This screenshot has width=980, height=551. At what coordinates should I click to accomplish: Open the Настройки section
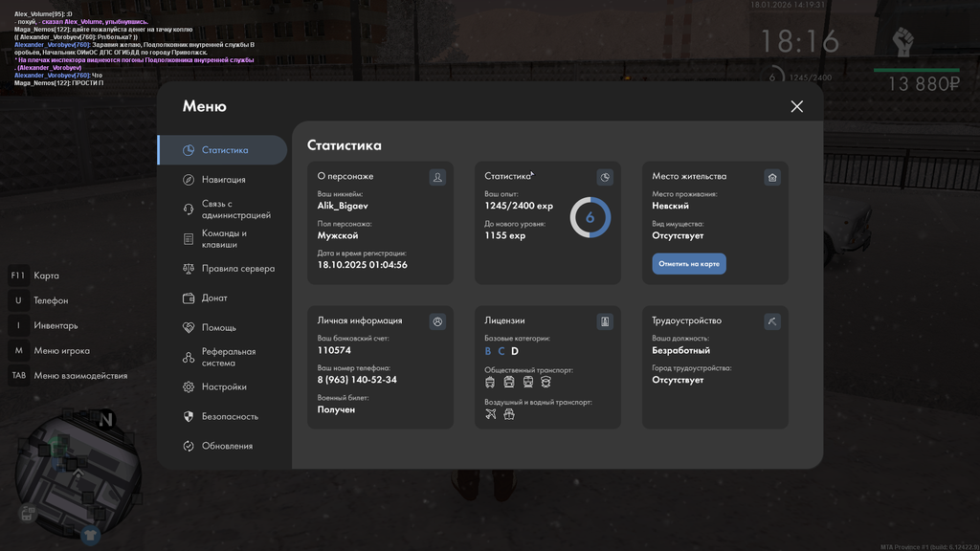(x=222, y=386)
